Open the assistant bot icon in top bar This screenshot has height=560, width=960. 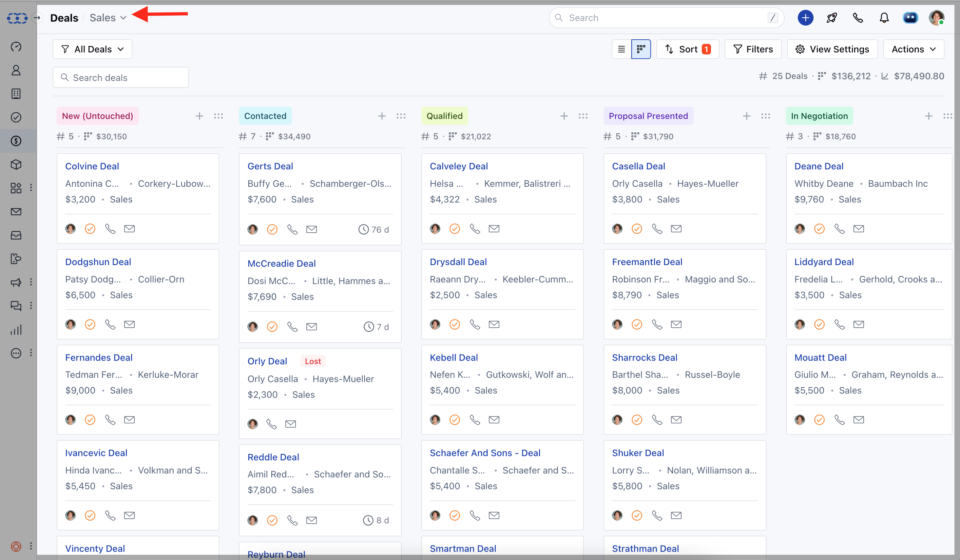click(911, 18)
